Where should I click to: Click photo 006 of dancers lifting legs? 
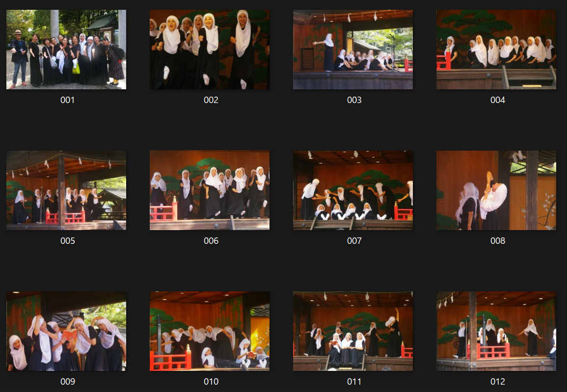coord(210,190)
